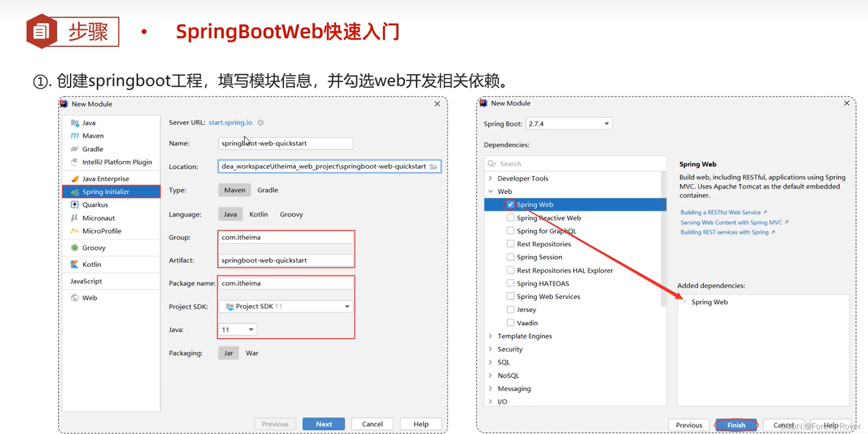This screenshot has width=868, height=434.
Task: Click Finish button
Action: pos(737,425)
